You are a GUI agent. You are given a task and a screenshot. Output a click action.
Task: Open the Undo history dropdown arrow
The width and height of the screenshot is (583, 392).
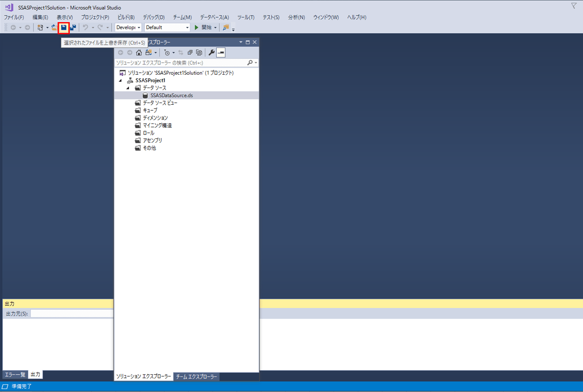coord(93,28)
